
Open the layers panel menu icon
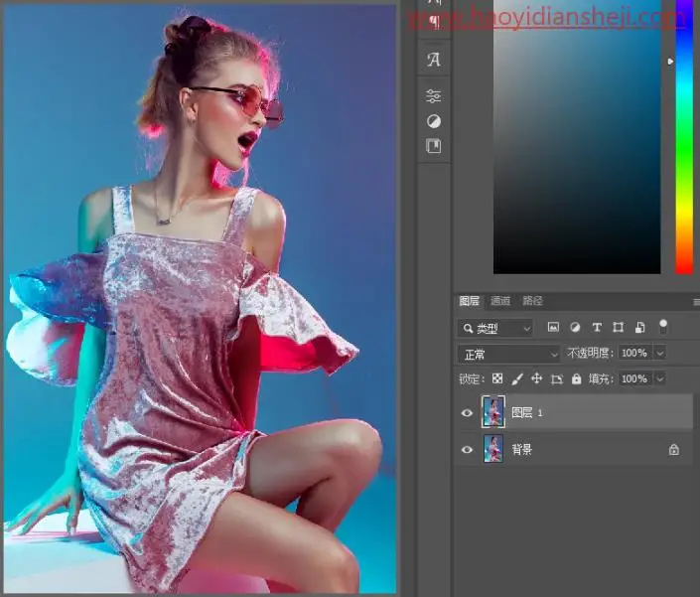pos(696,302)
